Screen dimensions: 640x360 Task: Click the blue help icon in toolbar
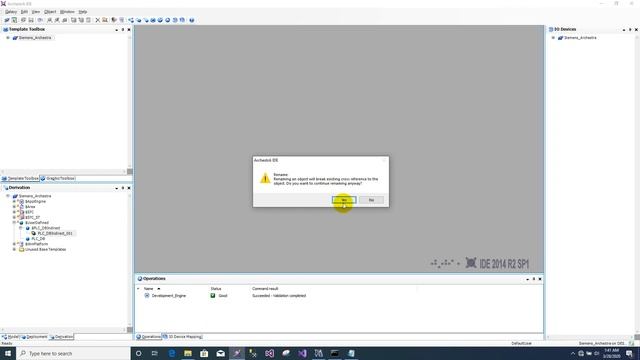tap(191, 20)
